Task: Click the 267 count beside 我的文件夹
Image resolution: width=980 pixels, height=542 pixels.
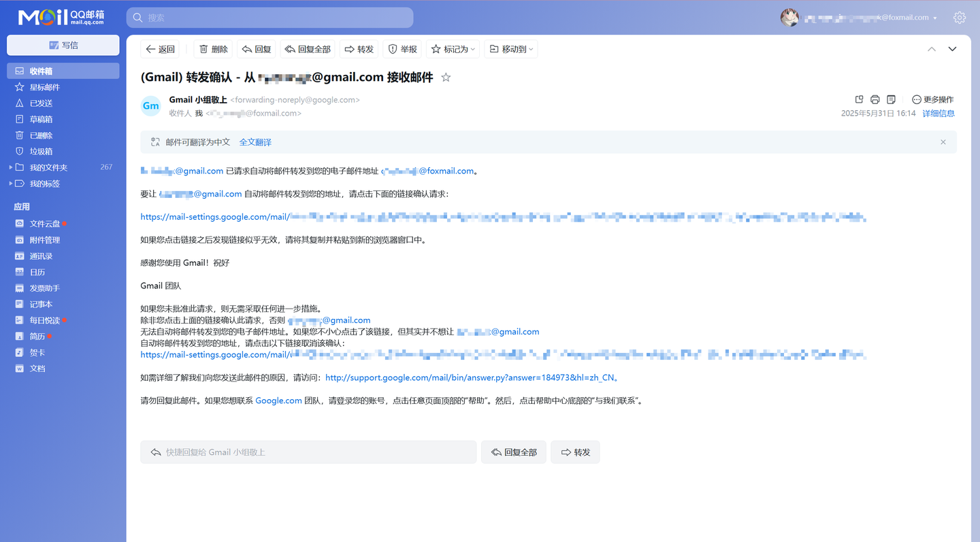Action: (x=106, y=167)
